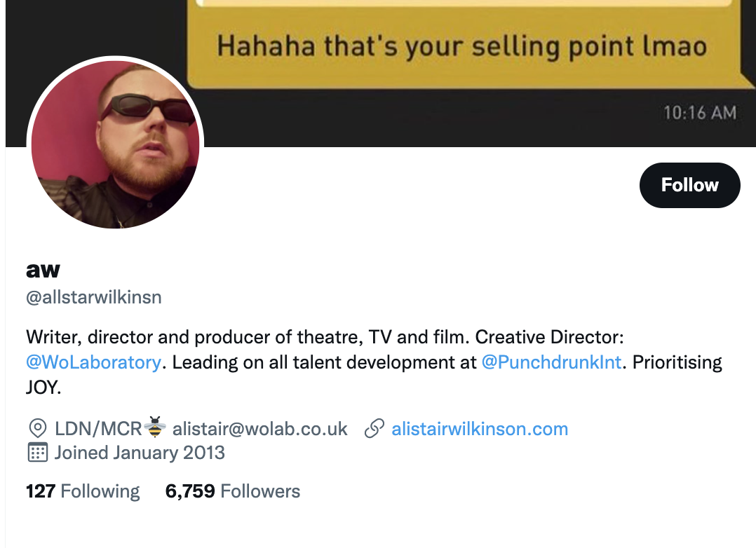756x548 pixels.
Task: Click the display name "aw"
Action: click(43, 268)
